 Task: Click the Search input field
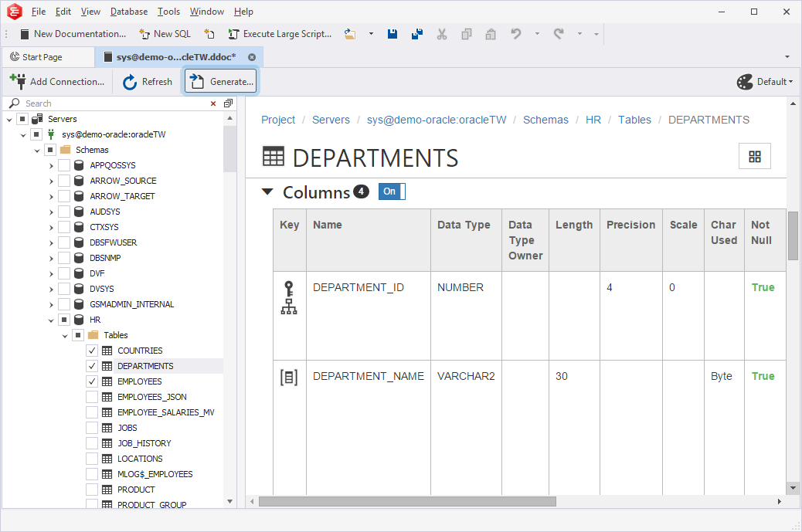coord(115,103)
